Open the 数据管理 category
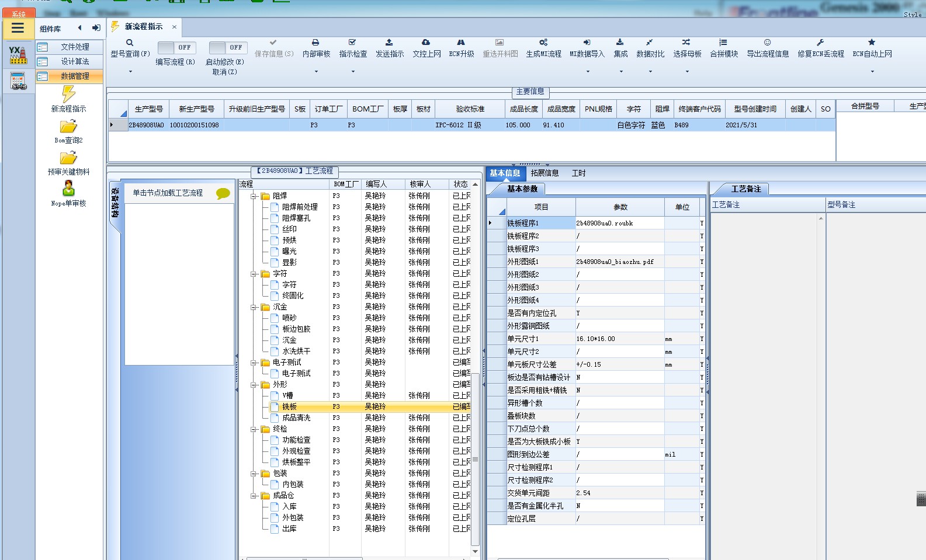This screenshot has height=560, width=926. tap(70, 76)
